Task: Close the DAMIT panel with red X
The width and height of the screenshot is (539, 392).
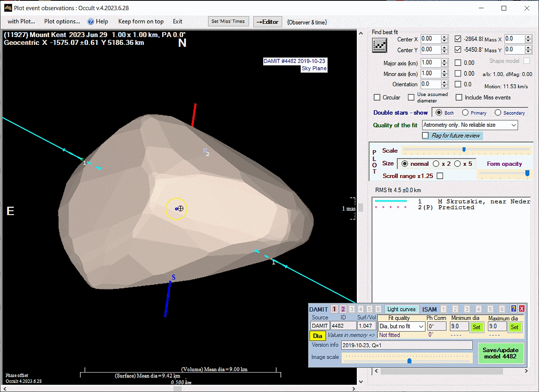Action: pos(521,309)
